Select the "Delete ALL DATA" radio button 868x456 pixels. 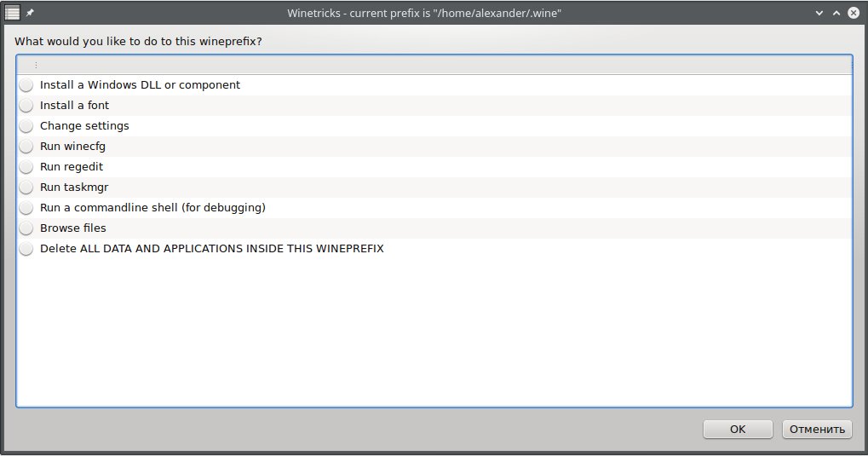click(26, 250)
